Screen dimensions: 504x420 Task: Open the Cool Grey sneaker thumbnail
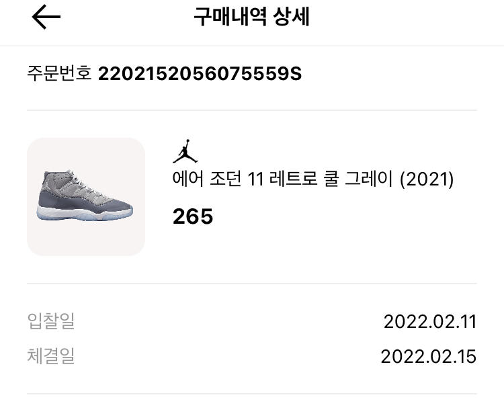click(x=86, y=197)
